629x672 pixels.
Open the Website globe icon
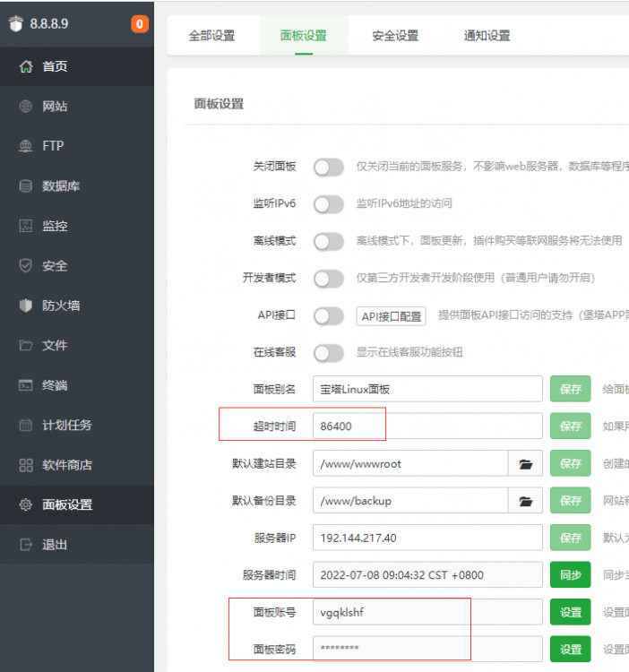point(25,107)
